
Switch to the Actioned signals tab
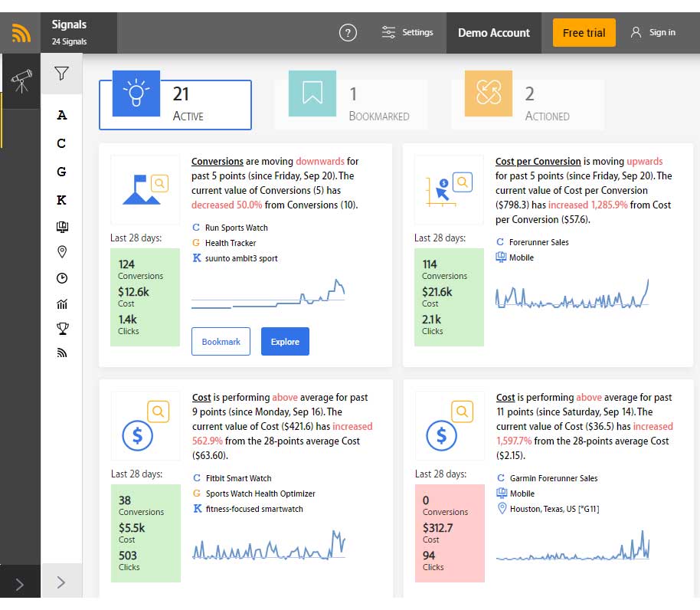[527, 103]
